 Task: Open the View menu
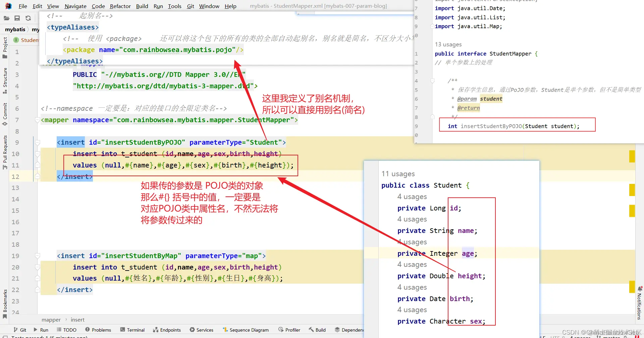tap(53, 6)
